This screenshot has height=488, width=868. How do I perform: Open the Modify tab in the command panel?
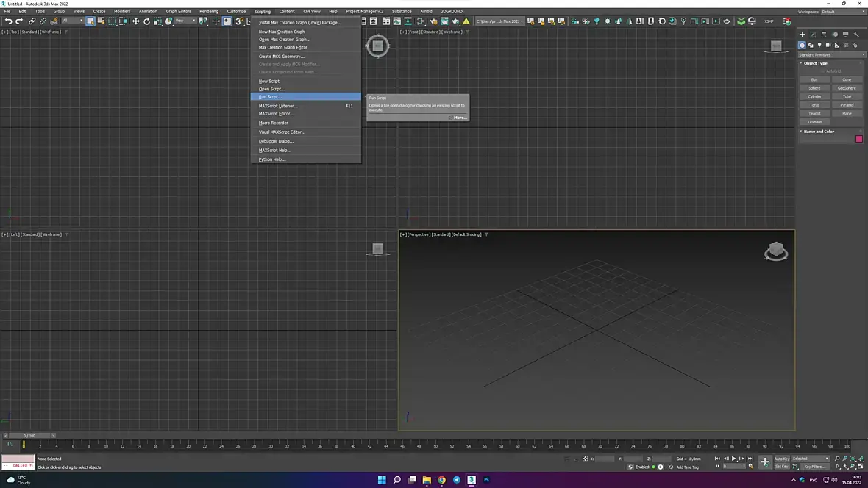(813, 35)
